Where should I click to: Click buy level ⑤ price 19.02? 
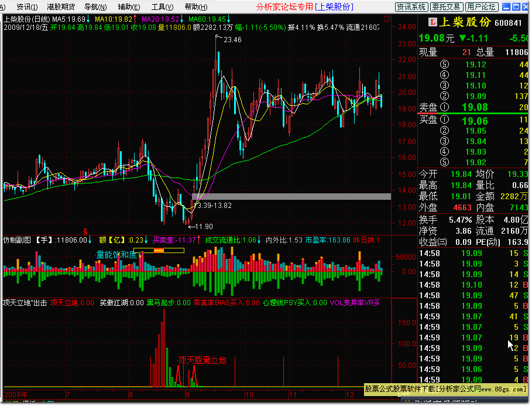coord(475,162)
